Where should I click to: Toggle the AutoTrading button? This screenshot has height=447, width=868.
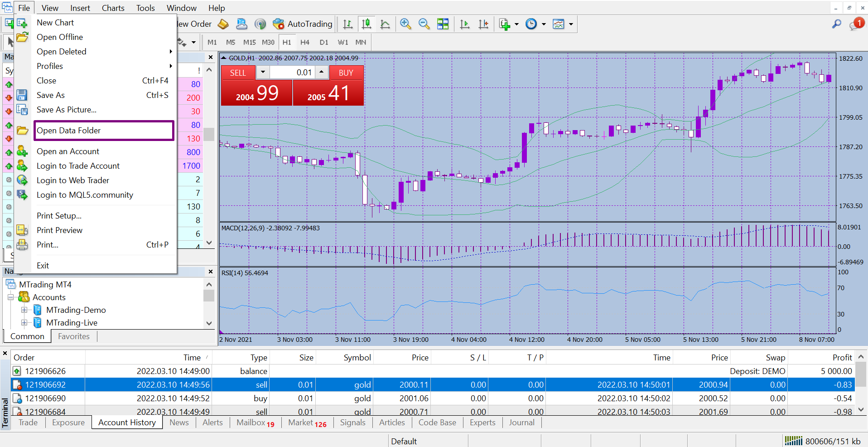pos(303,24)
